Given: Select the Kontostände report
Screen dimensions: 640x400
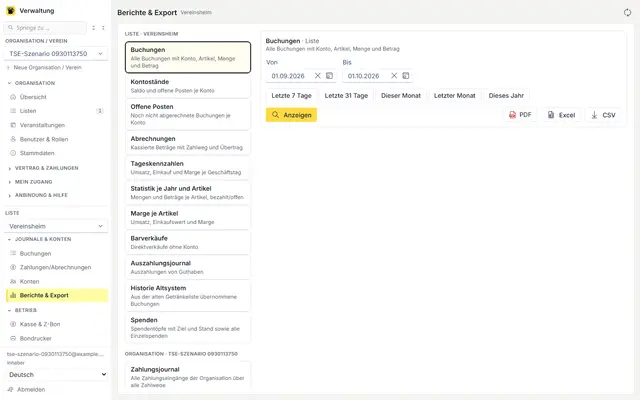Looking at the screenshot, I should coord(188,86).
